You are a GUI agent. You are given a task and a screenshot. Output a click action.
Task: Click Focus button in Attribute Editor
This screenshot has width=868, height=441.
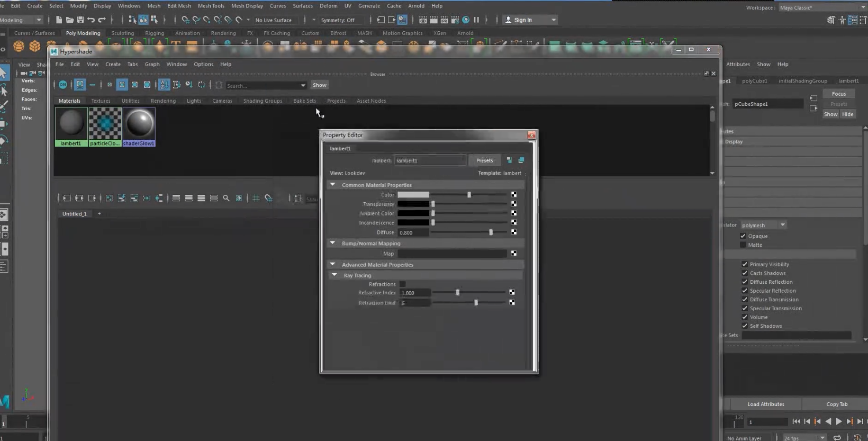coord(839,94)
